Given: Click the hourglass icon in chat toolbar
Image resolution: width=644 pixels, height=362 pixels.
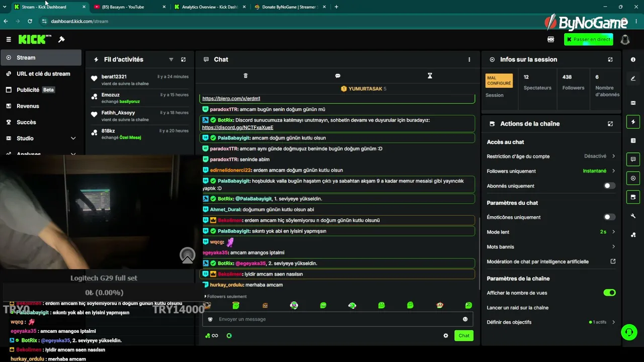Looking at the screenshot, I should pos(430,75).
